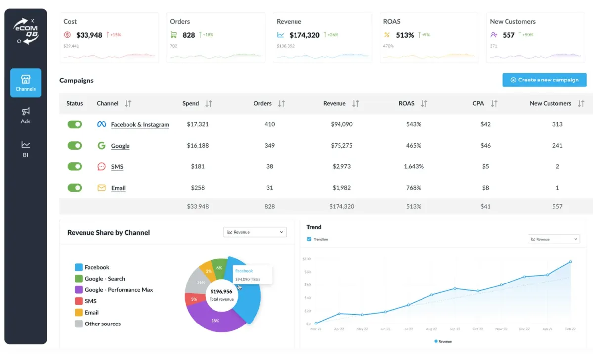
Task: Click the SMS chat bubble icon
Action: (x=101, y=166)
